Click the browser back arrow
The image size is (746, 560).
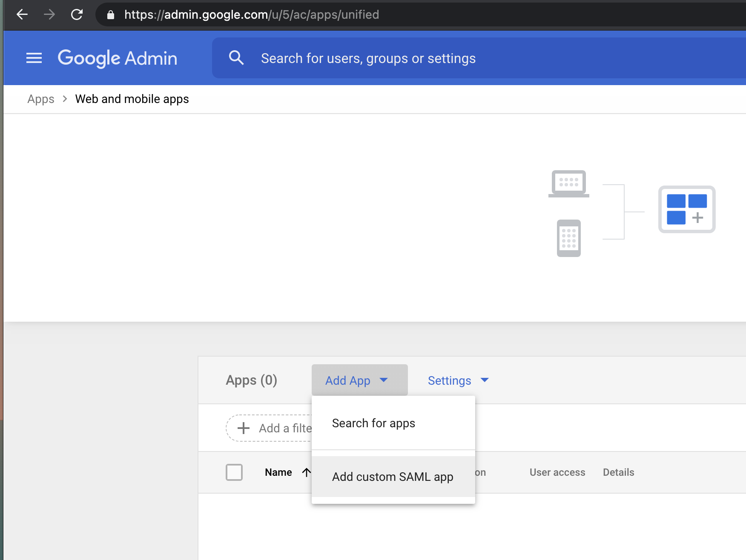pyautogui.click(x=22, y=14)
